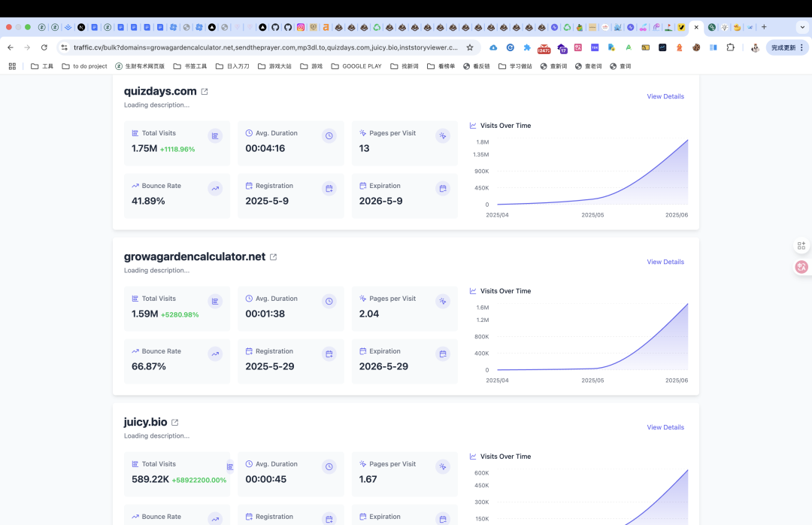Click Registration calendar icon for growagardencalculator.net
The width and height of the screenshot is (812, 525).
click(329, 354)
